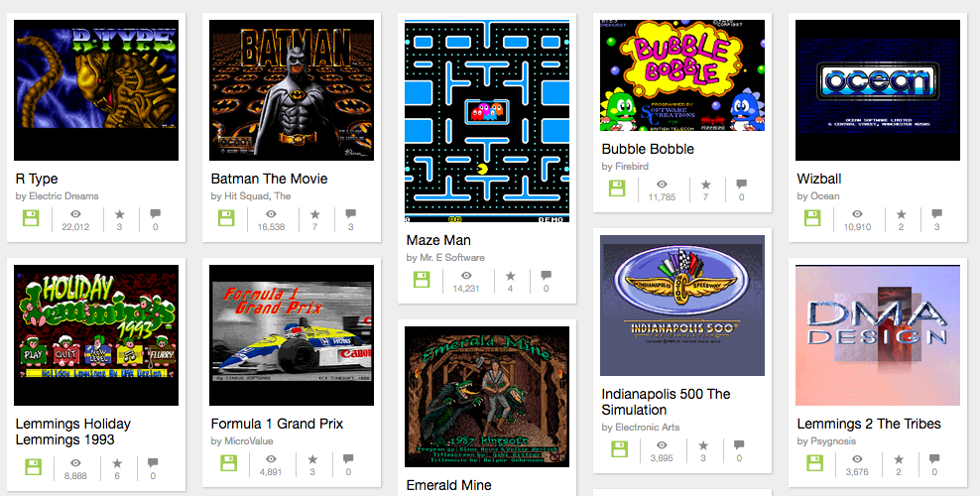Open the Emerald Mine cover thumbnail
The width and height of the screenshot is (980, 496).
click(x=487, y=397)
